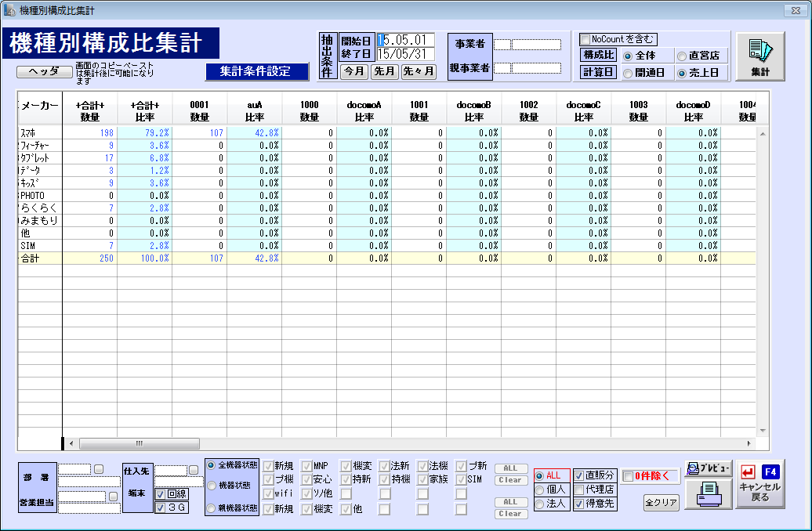
Task: Open lookup button next to 営業担当 code field
Action: 113,497
